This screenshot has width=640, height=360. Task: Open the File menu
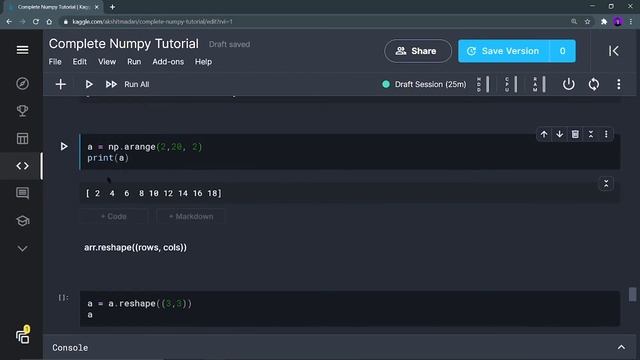[55, 62]
